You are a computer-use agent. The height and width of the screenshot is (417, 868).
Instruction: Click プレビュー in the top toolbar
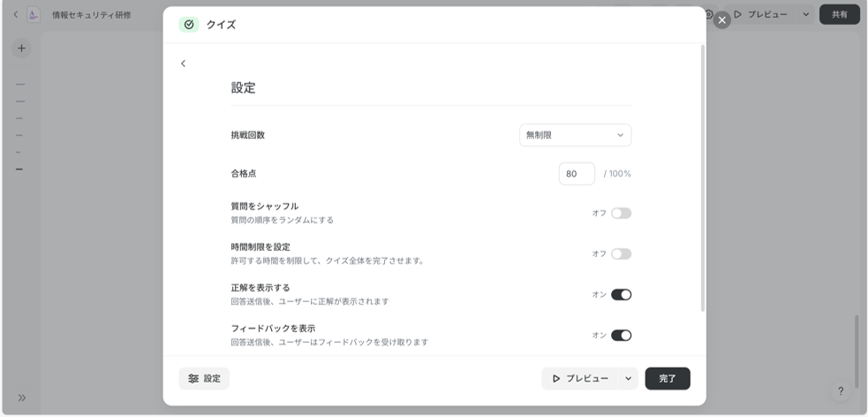click(760, 14)
